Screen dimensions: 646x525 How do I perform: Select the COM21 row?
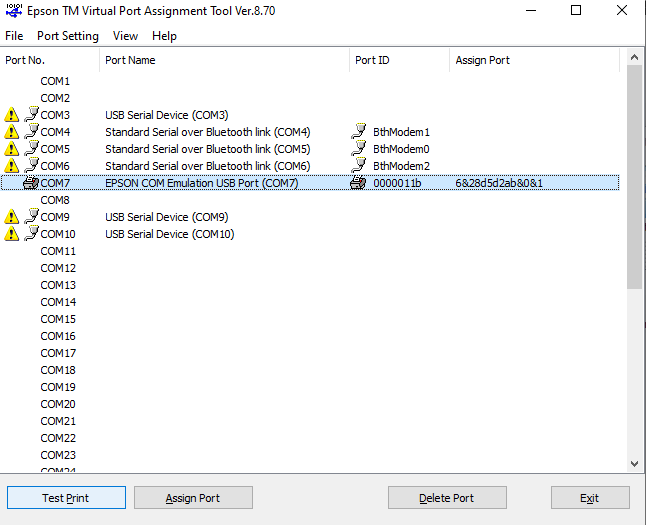(310, 421)
